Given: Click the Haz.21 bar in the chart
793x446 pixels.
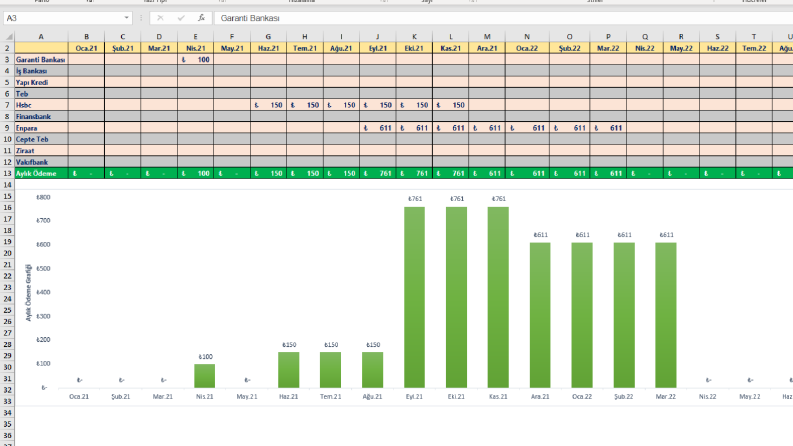Looking at the screenshot, I should 288,370.
